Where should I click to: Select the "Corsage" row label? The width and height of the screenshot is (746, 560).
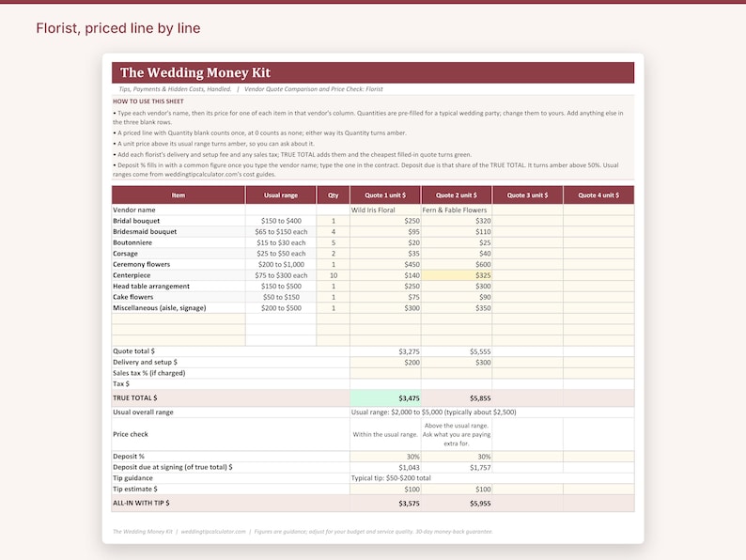(125, 254)
